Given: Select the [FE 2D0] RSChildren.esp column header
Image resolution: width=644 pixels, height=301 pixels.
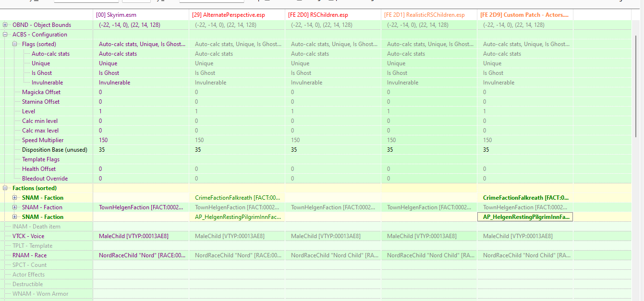Looking at the screenshot, I should [x=333, y=15].
